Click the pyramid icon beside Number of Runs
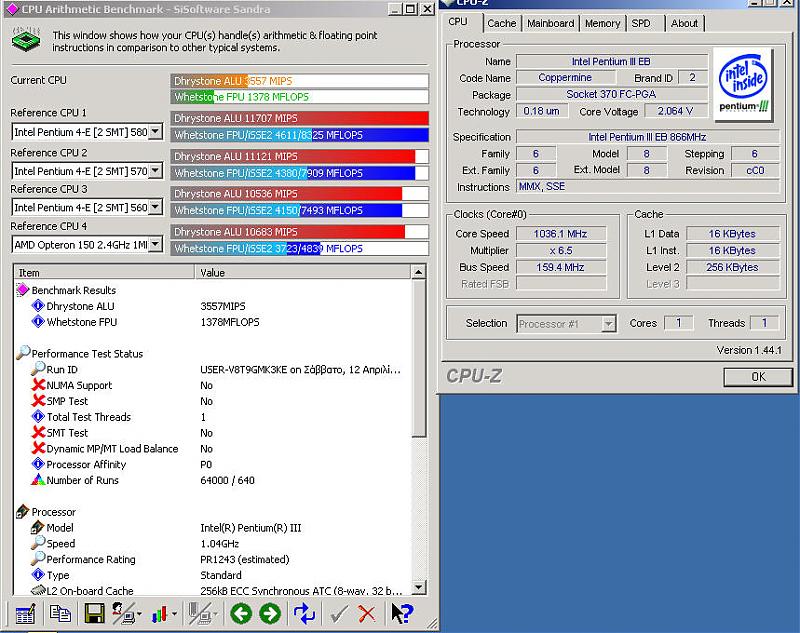The image size is (800, 633). click(38, 479)
